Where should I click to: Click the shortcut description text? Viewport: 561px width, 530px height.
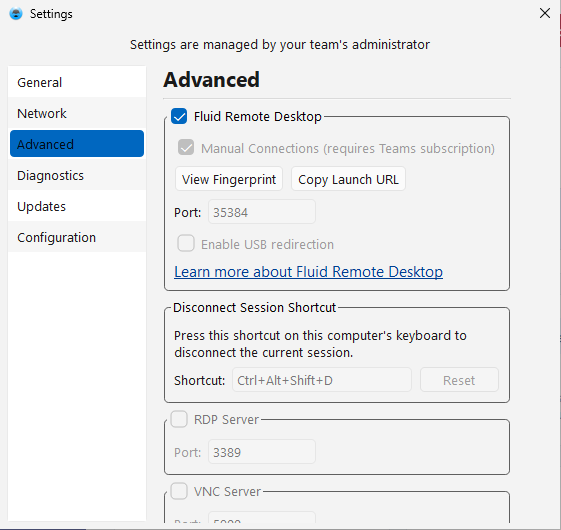[320, 344]
